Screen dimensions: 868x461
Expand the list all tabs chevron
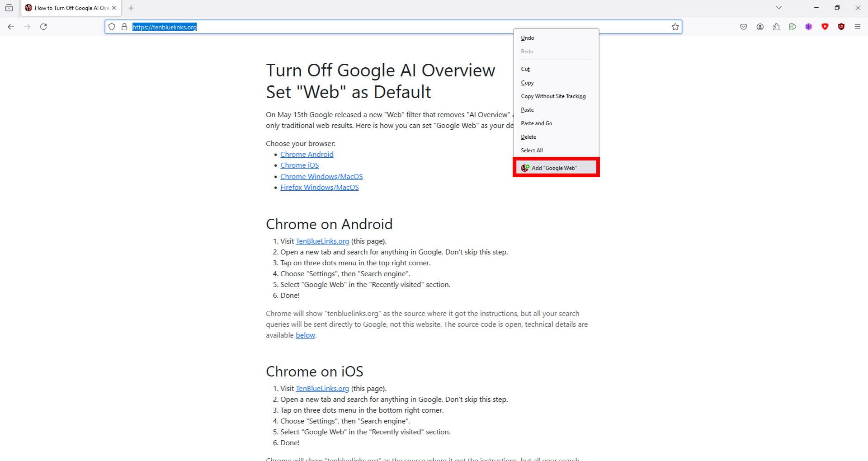click(778, 8)
